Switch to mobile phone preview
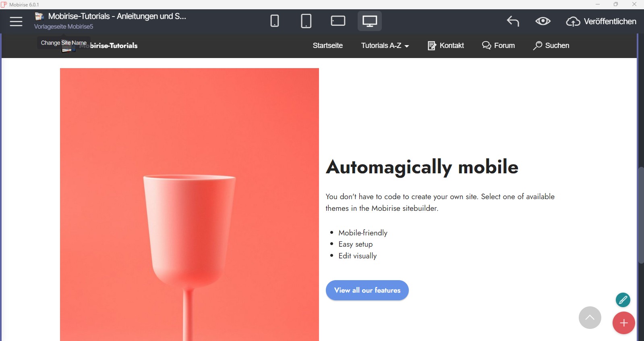Image resolution: width=644 pixels, height=341 pixels. click(x=275, y=21)
